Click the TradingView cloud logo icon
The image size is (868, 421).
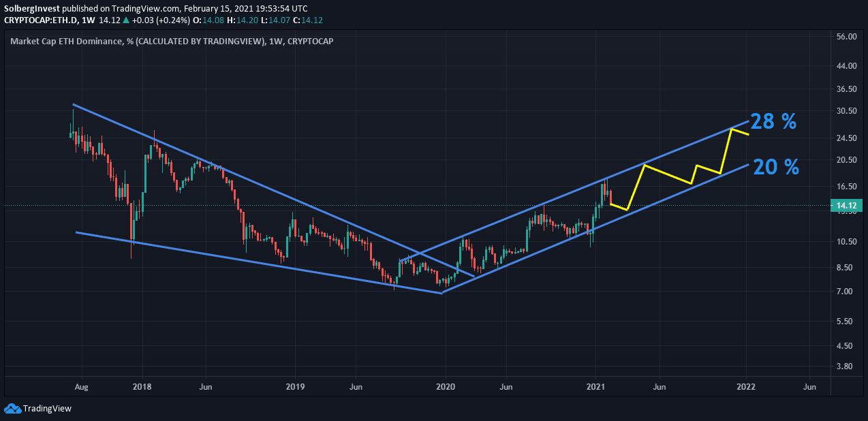(12, 409)
